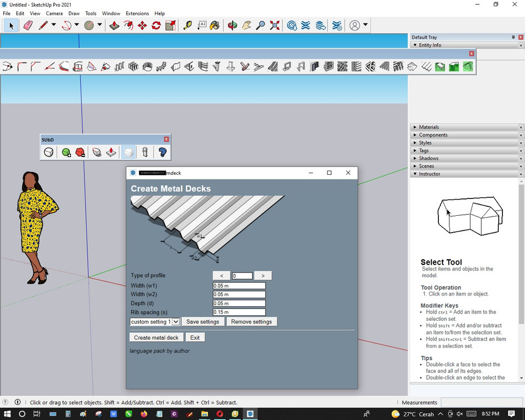Select the Move tool

point(142,25)
